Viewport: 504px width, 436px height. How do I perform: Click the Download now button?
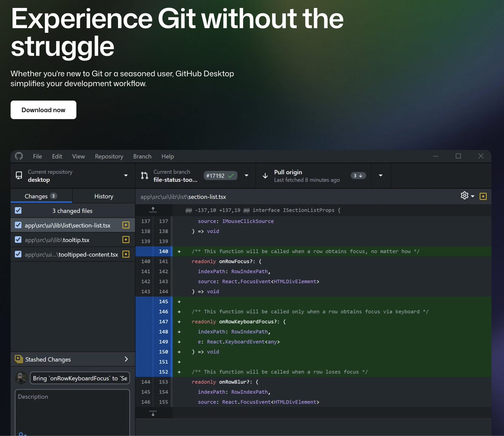[x=43, y=110]
